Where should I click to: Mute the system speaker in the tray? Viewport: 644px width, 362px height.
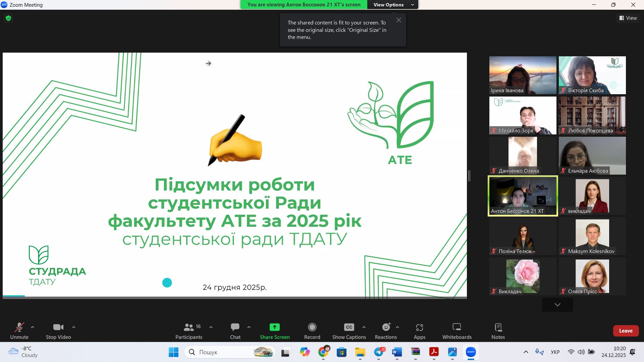[581, 352]
